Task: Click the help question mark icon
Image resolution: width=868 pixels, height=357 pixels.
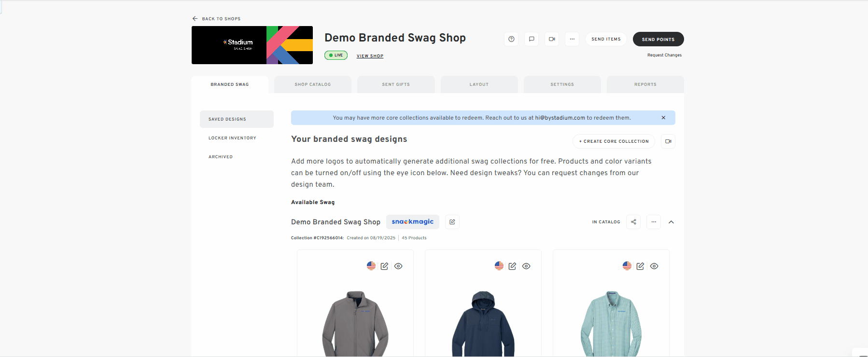Action: [511, 39]
